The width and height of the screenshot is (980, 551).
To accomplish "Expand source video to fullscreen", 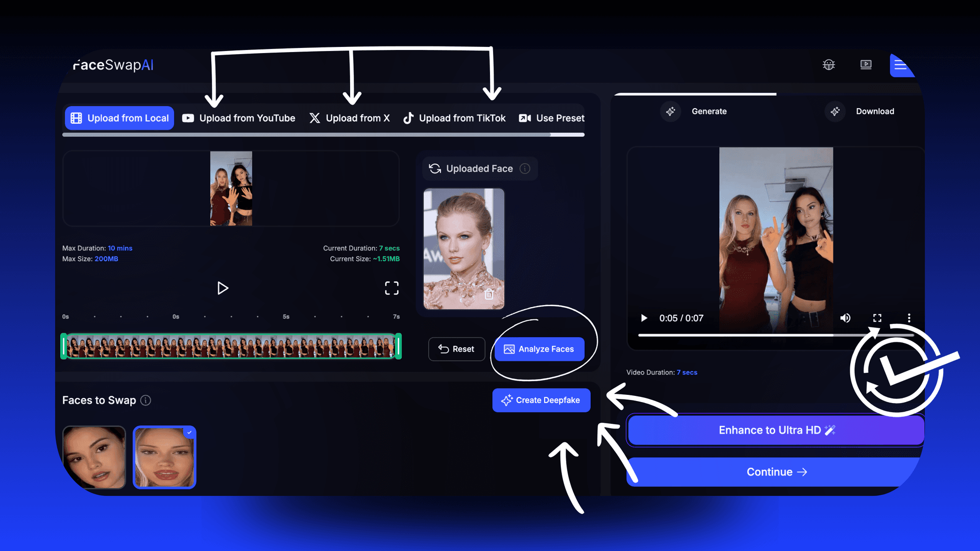I will (391, 288).
